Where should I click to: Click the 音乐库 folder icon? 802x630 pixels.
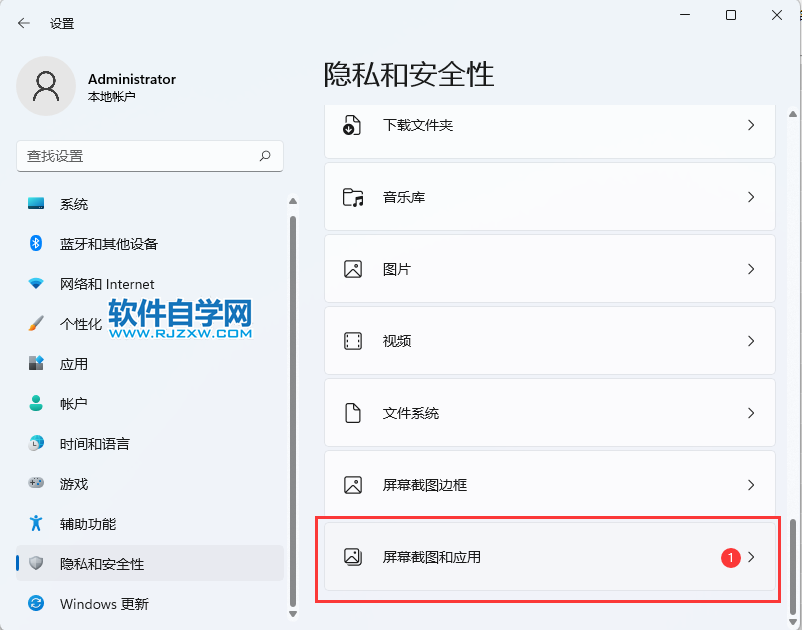pyautogui.click(x=353, y=198)
